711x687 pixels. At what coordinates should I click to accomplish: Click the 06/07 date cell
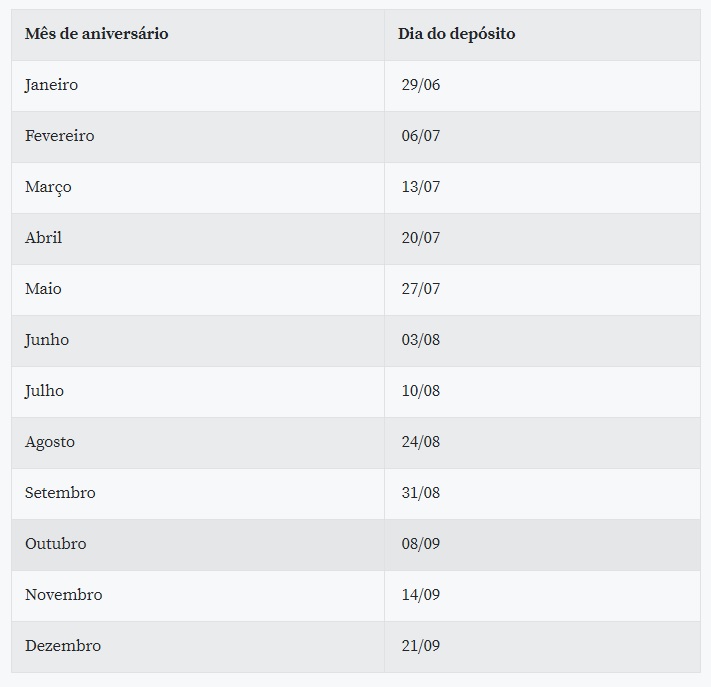coord(421,136)
